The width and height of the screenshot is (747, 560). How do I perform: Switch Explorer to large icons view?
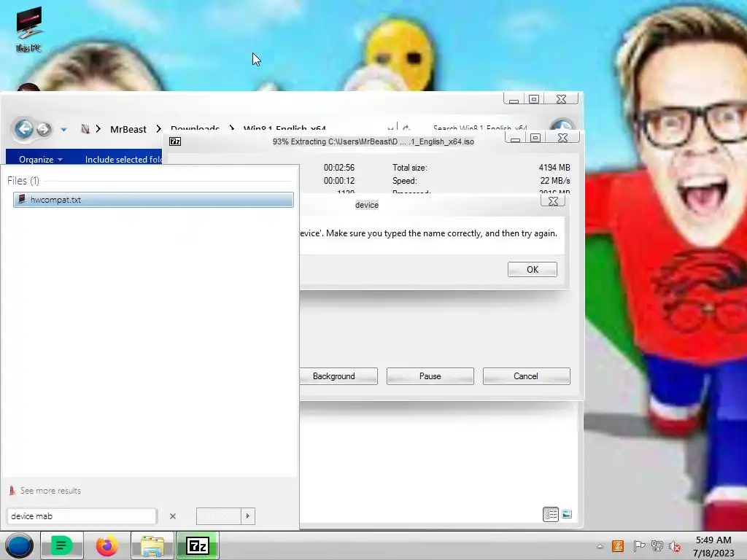click(x=567, y=514)
